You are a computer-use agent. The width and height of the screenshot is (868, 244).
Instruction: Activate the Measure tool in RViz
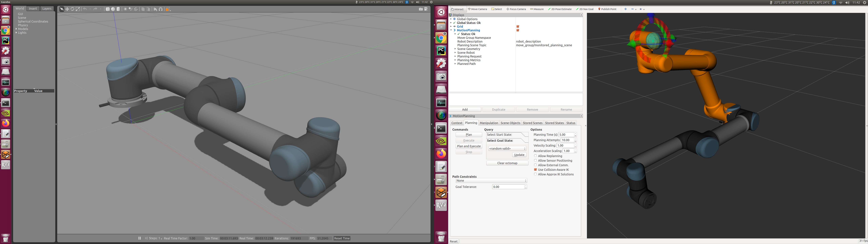click(x=537, y=9)
